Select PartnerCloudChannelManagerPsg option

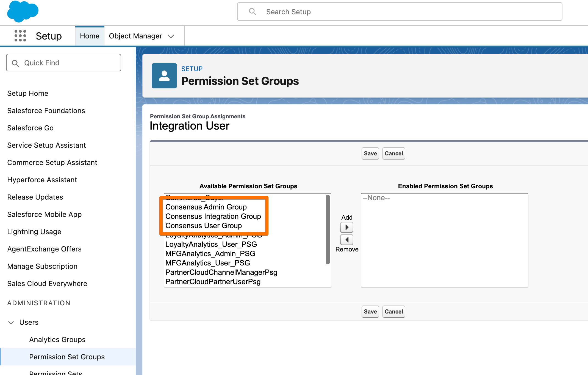221,272
